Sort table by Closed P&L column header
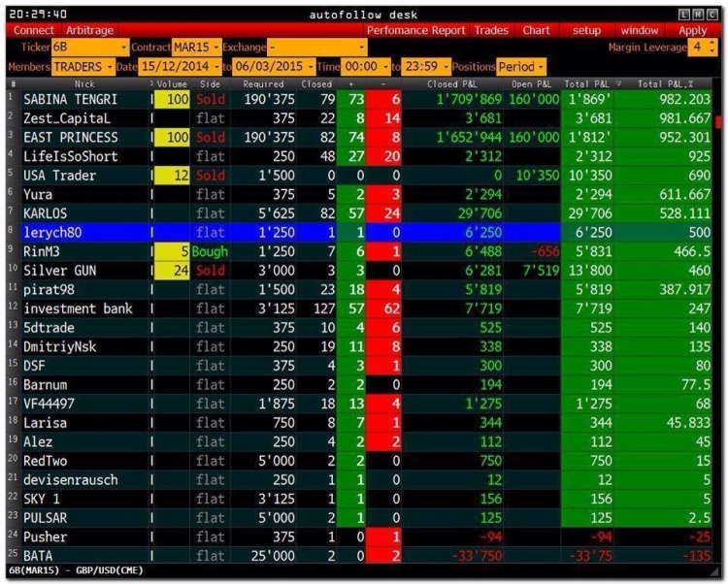 [452, 84]
